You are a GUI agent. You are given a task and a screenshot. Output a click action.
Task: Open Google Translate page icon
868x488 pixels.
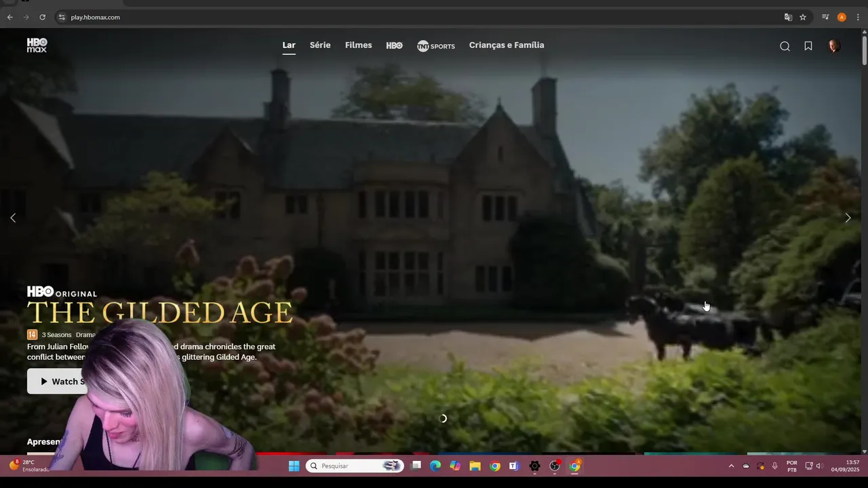click(788, 17)
